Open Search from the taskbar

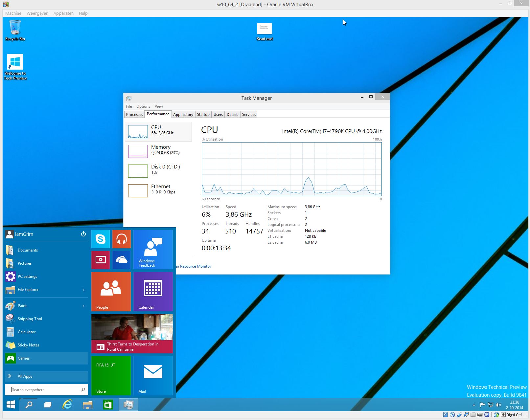pyautogui.click(x=29, y=405)
